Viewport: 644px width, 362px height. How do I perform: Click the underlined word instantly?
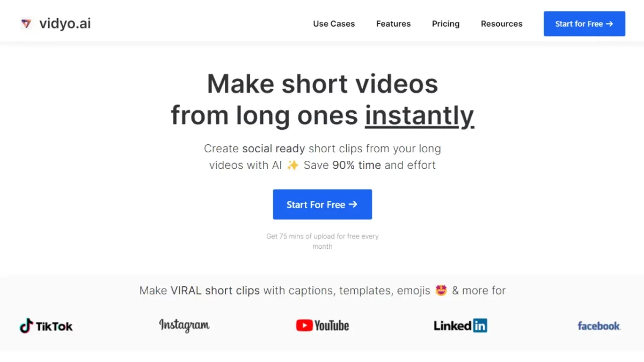[420, 115]
